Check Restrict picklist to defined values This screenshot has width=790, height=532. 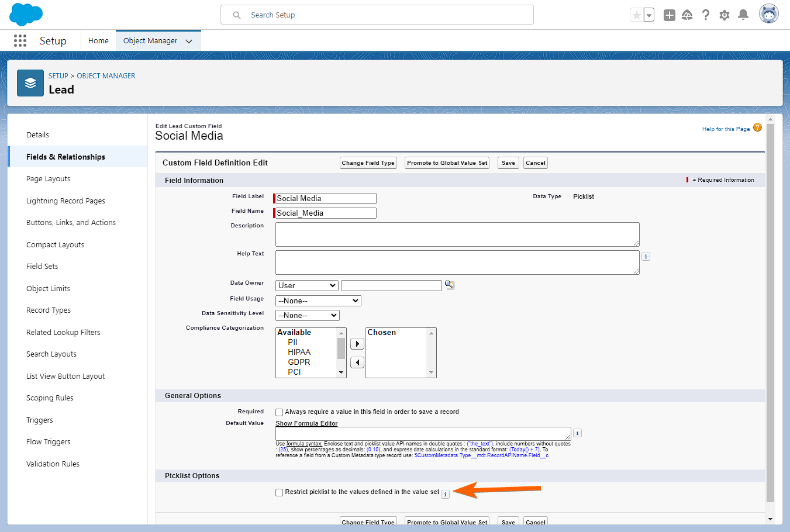pos(280,492)
